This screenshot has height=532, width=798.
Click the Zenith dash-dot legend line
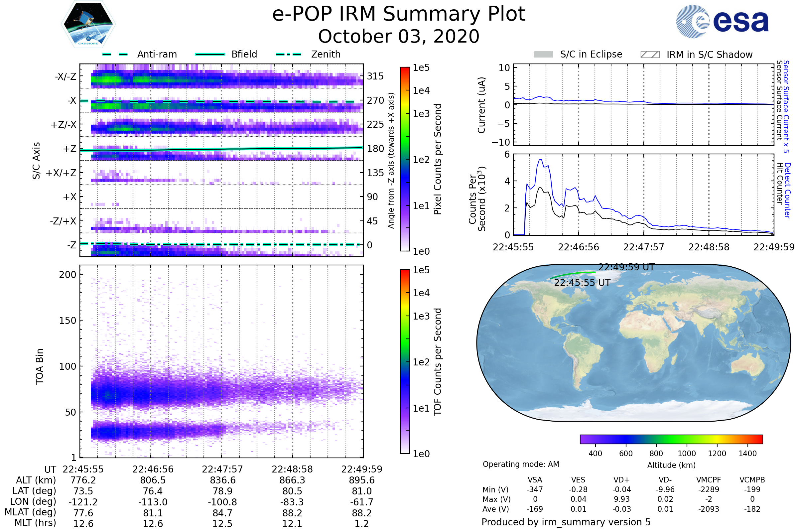[x=288, y=54]
